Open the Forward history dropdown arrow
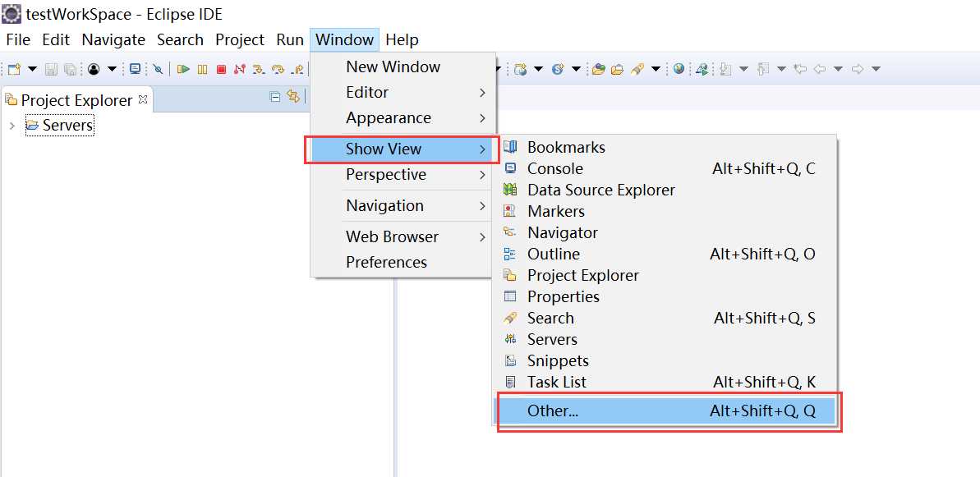This screenshot has width=980, height=477. tap(876, 69)
